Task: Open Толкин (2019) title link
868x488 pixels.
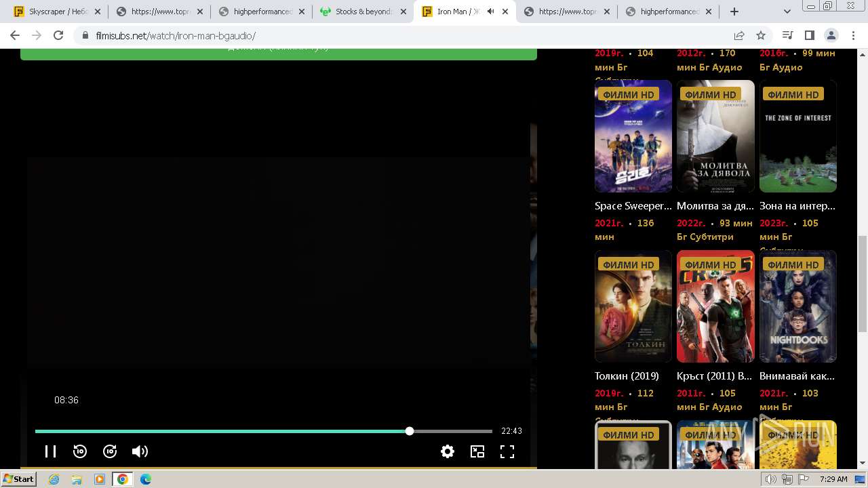Action: tap(627, 376)
